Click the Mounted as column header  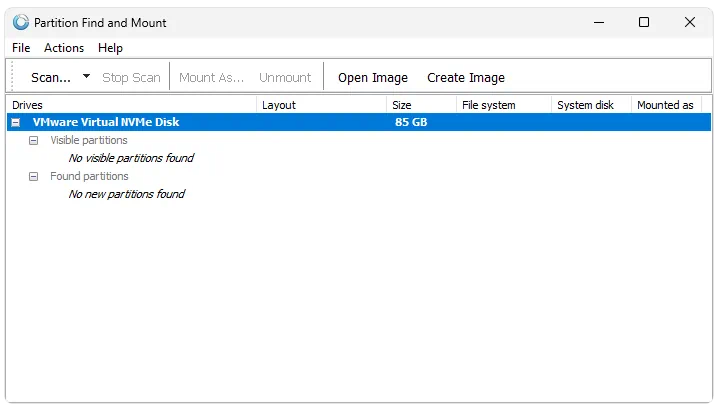(666, 105)
